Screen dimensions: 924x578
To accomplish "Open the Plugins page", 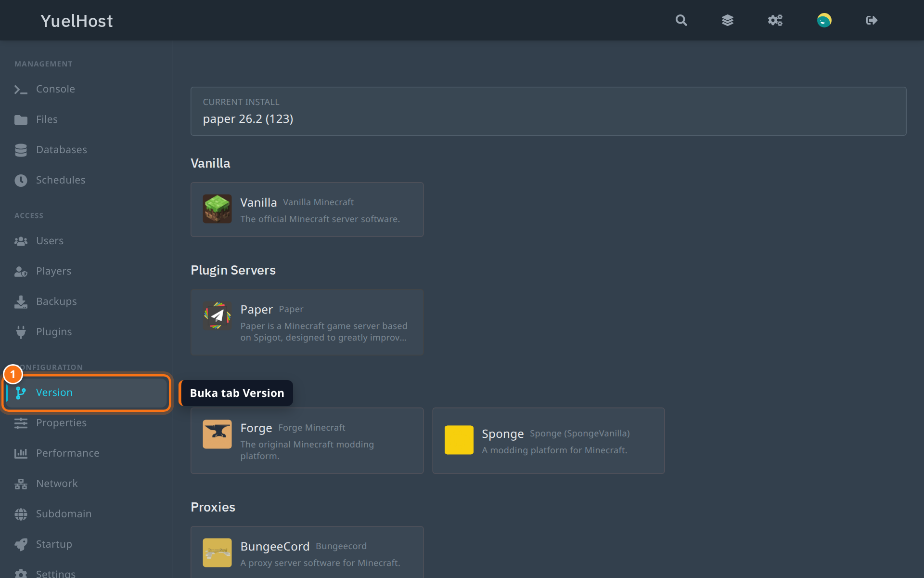I will point(87,332).
